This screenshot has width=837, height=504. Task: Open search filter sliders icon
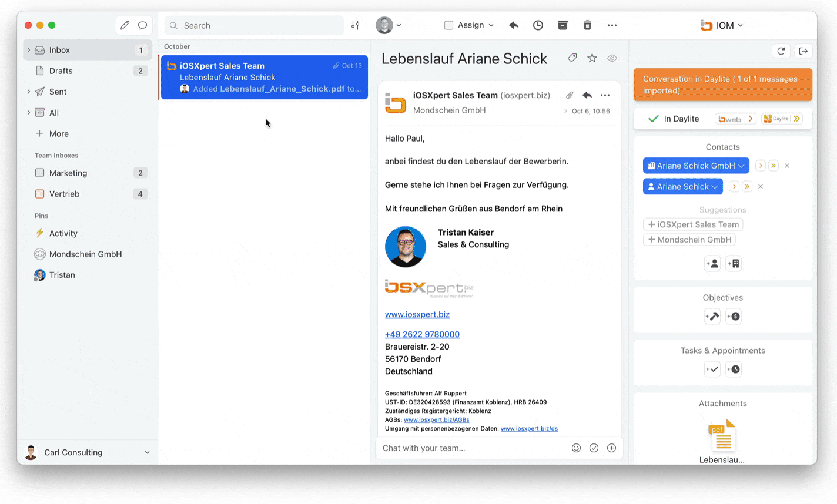click(356, 25)
